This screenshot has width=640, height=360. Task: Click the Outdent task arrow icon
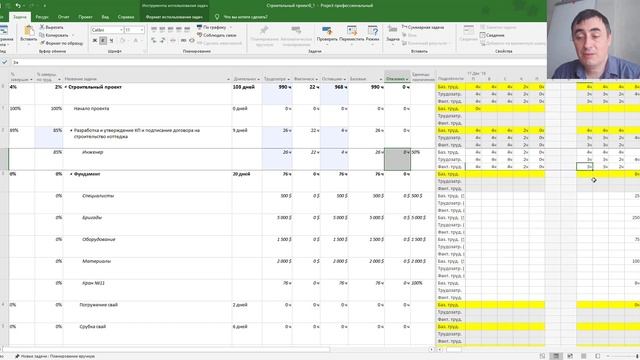click(154, 40)
